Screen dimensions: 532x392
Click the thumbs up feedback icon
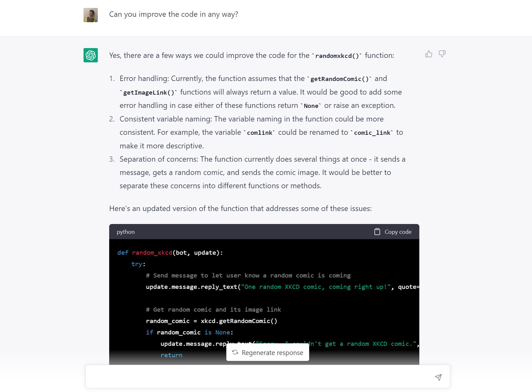click(429, 54)
